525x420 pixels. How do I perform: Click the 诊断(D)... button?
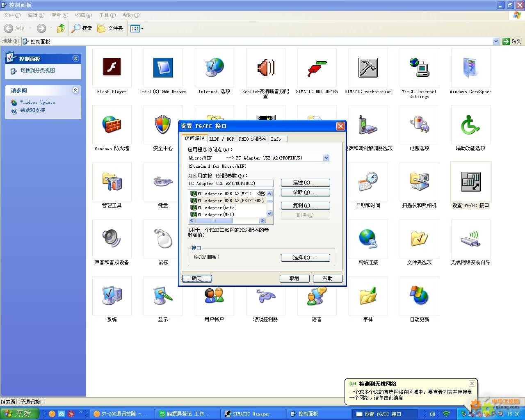[305, 193]
